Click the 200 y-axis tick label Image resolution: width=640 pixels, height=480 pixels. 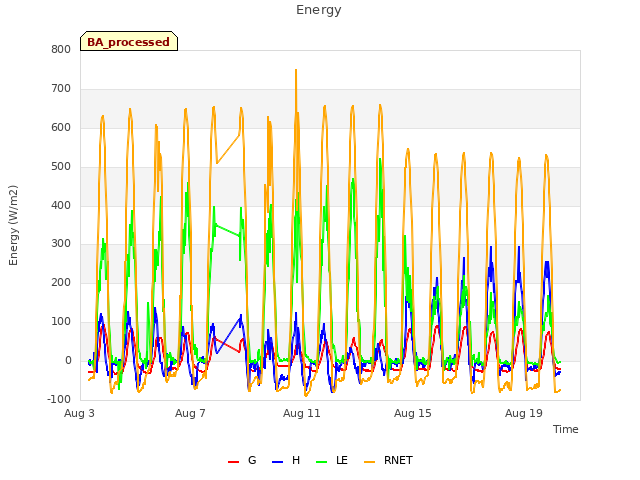(x=61, y=282)
